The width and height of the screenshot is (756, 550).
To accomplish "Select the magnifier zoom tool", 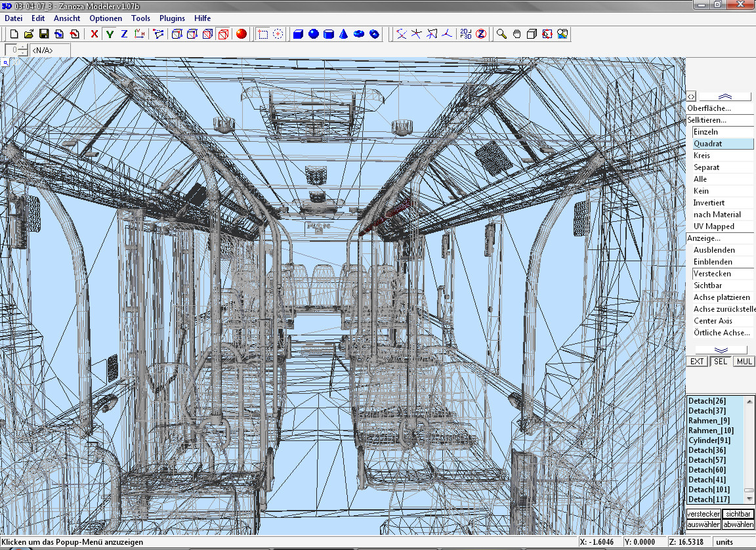I will 501,33.
